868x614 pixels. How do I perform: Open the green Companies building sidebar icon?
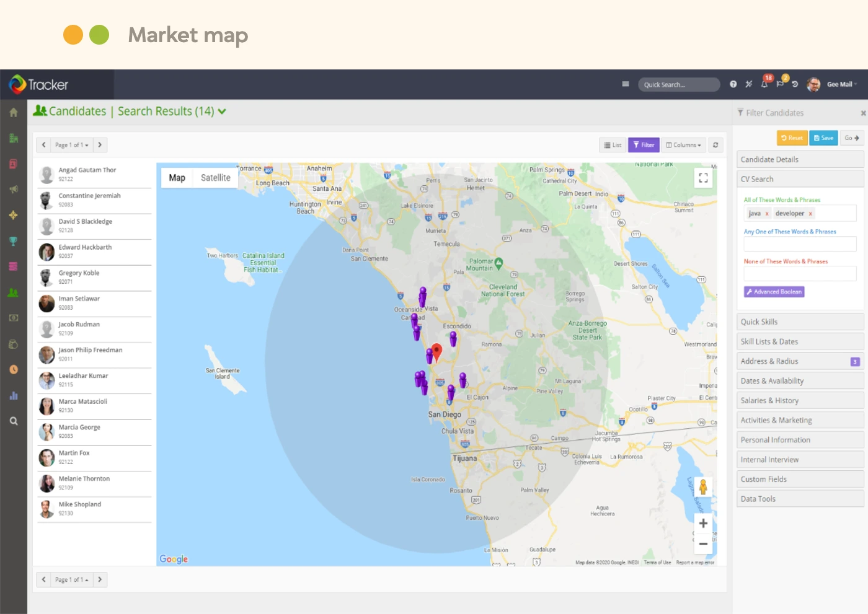point(13,138)
